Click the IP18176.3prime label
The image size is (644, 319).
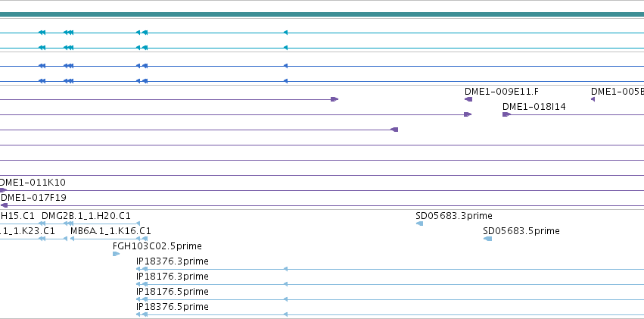[173, 277]
